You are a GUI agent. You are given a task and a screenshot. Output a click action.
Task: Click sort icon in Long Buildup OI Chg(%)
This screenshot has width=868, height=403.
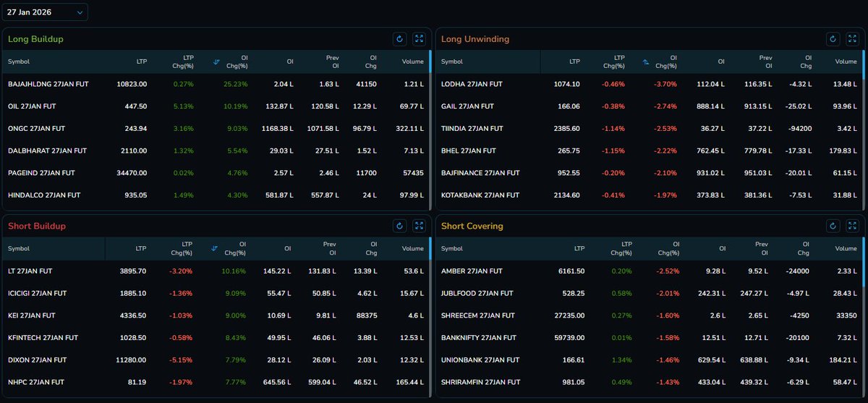click(x=216, y=61)
